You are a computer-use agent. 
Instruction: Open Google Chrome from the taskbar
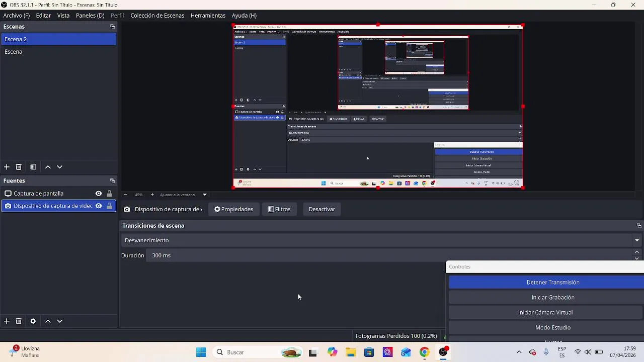(425, 352)
